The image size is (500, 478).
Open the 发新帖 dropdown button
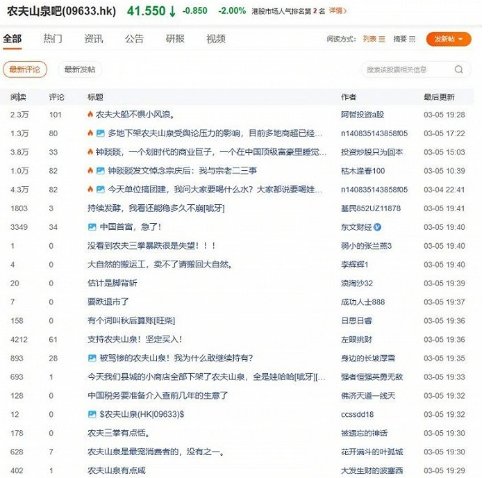pyautogui.click(x=449, y=39)
